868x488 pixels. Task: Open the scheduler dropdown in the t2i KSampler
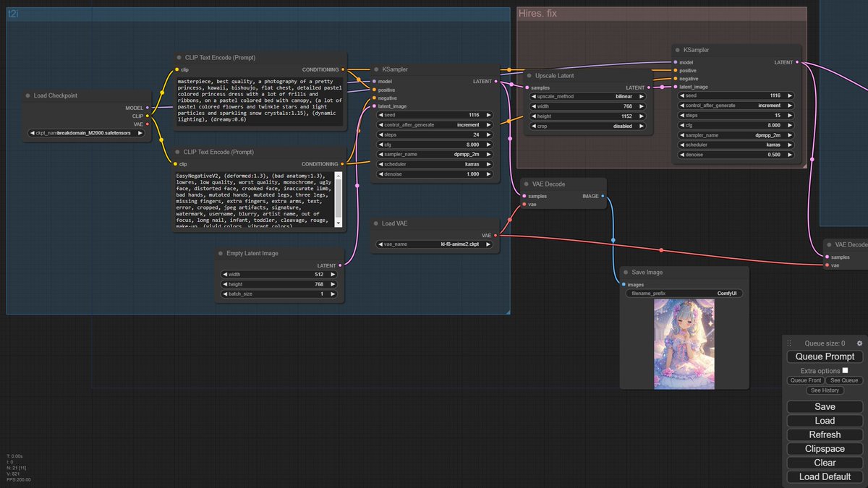click(x=434, y=164)
